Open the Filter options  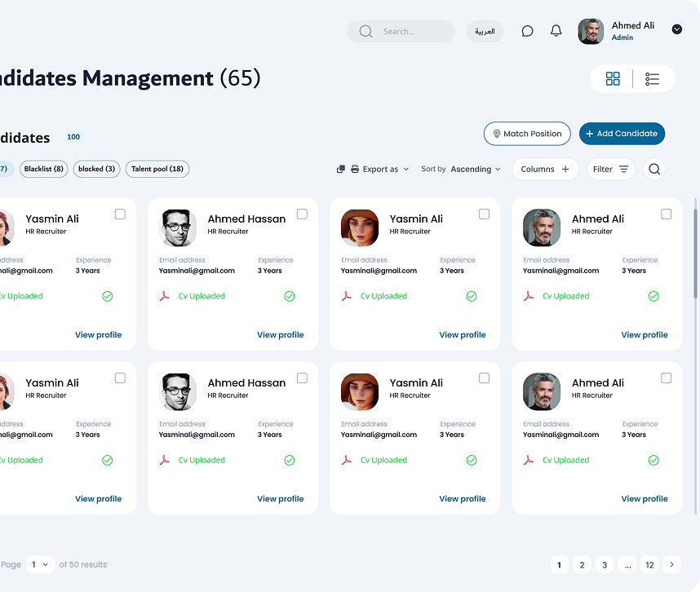pos(611,169)
